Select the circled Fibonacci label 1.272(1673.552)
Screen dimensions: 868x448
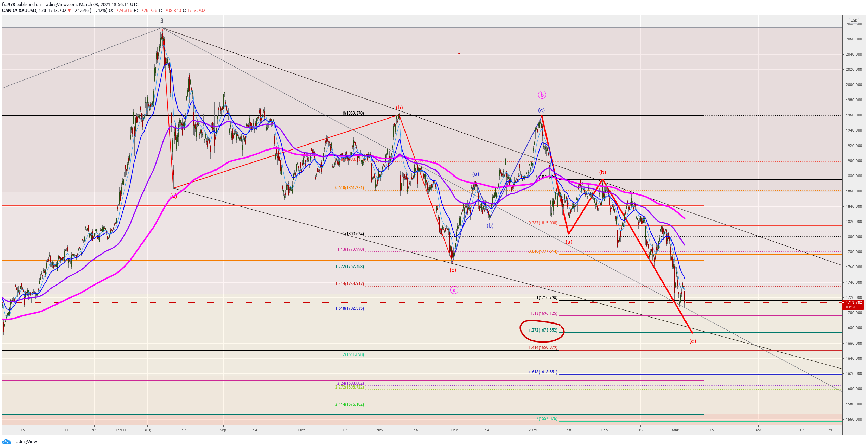pyautogui.click(x=543, y=330)
